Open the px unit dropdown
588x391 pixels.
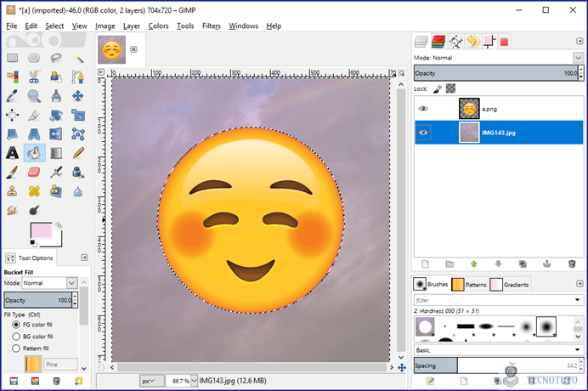pyautogui.click(x=152, y=381)
